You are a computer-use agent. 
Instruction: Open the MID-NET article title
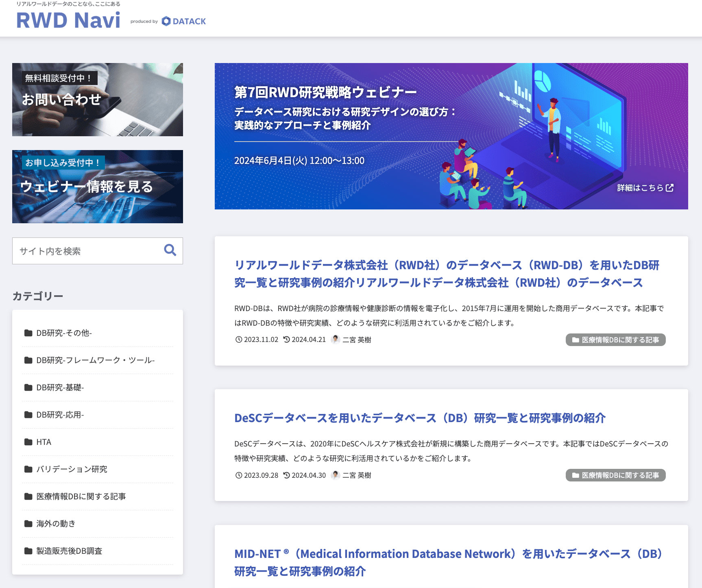[x=449, y=562]
